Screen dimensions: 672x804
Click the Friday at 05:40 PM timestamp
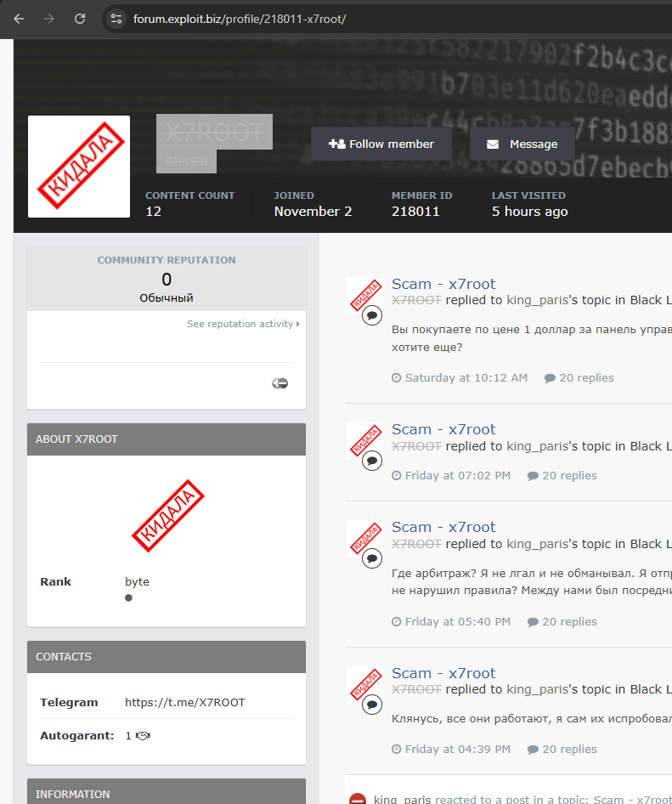[x=457, y=621]
